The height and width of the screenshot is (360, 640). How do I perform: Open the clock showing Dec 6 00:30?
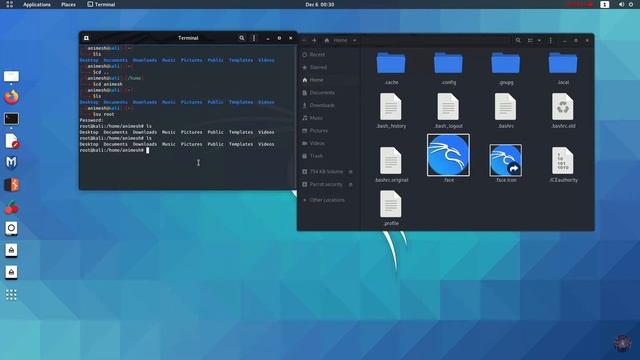click(320, 4)
